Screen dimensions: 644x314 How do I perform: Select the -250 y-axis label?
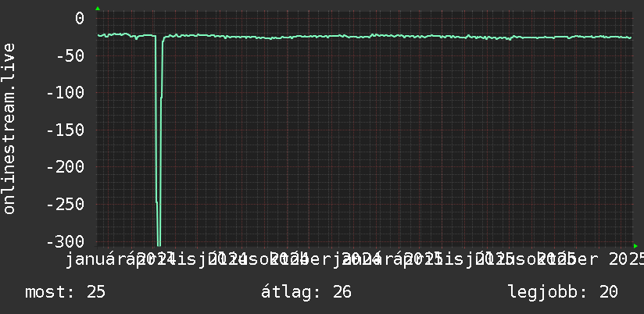click(65, 205)
